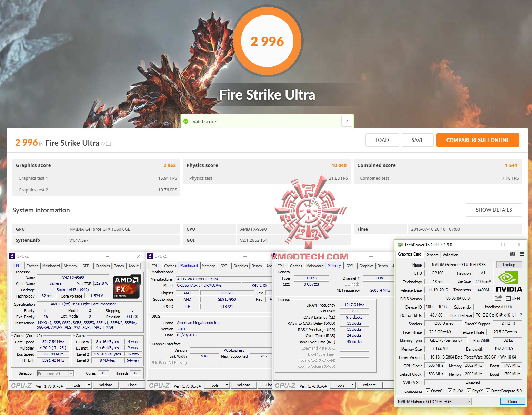The height and width of the screenshot is (415, 532).
Task: Click COMPARE RESULT ONLINE
Action: (x=478, y=140)
